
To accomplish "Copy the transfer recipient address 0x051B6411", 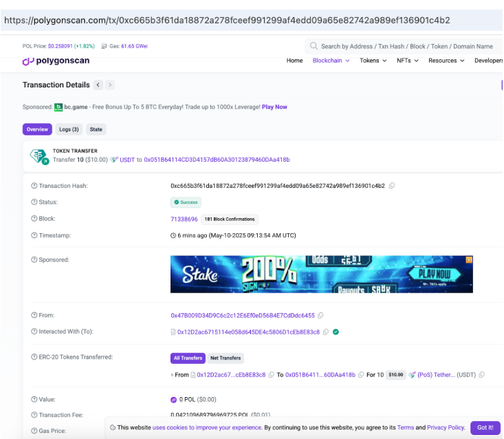I will pyautogui.click(x=361, y=375).
